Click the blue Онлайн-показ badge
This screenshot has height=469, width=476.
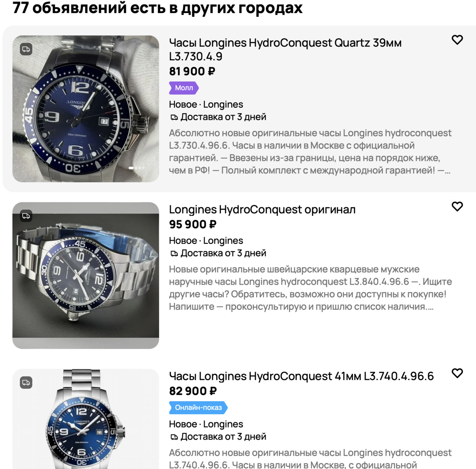coord(198,408)
